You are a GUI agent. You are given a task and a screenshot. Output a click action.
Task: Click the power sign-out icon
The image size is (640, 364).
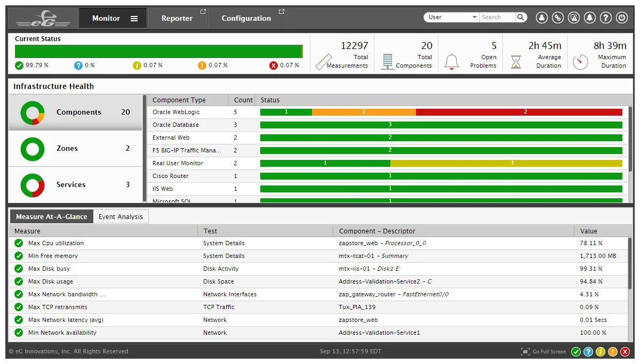click(622, 18)
